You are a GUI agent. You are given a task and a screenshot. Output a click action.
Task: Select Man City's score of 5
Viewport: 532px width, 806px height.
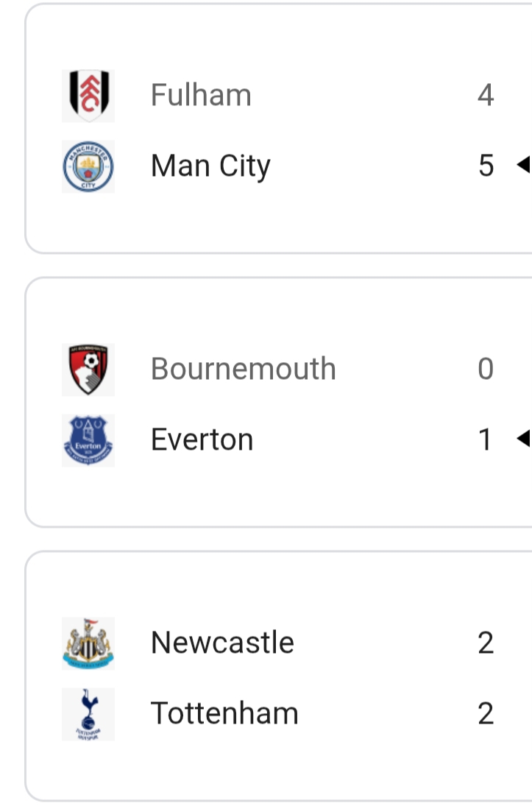click(486, 166)
